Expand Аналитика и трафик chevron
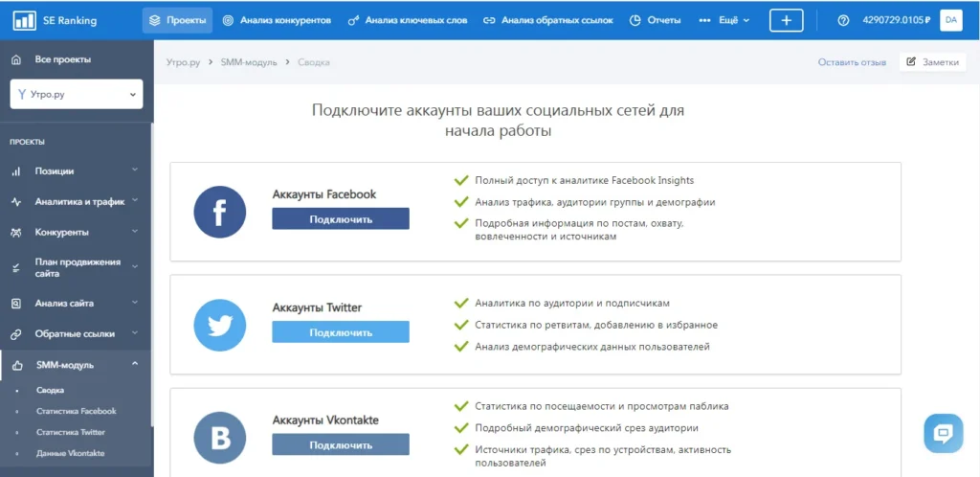980x477 pixels. [x=134, y=200]
